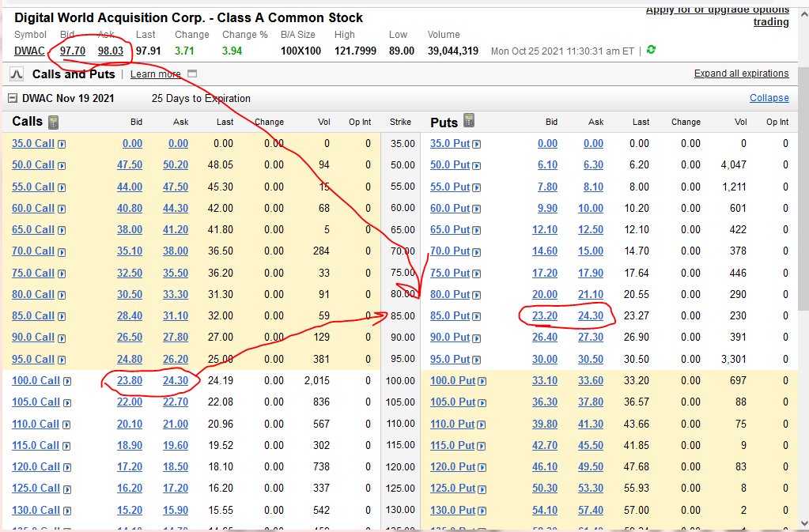Refresh the DWAC quote with the green icon
The height and width of the screenshot is (532, 809).
pyautogui.click(x=651, y=50)
